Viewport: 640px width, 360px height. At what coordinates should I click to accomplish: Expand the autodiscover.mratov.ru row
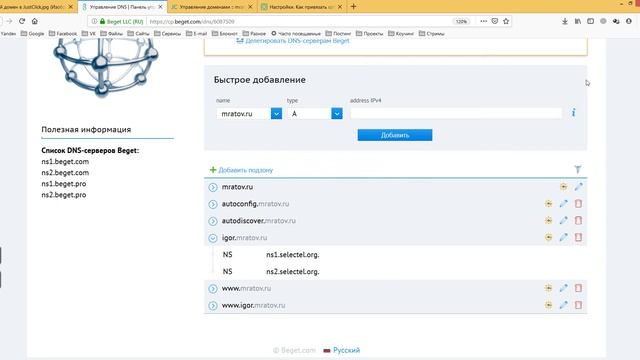point(213,221)
